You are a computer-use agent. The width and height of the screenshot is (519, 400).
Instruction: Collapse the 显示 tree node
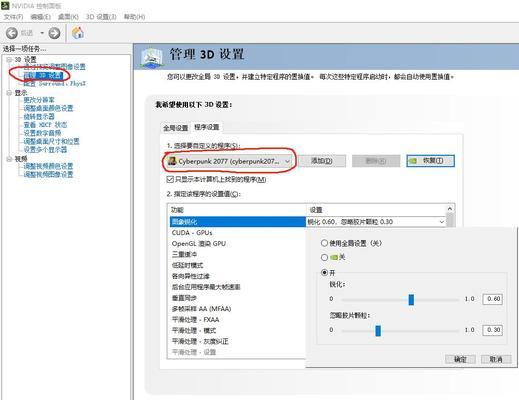click(9, 93)
